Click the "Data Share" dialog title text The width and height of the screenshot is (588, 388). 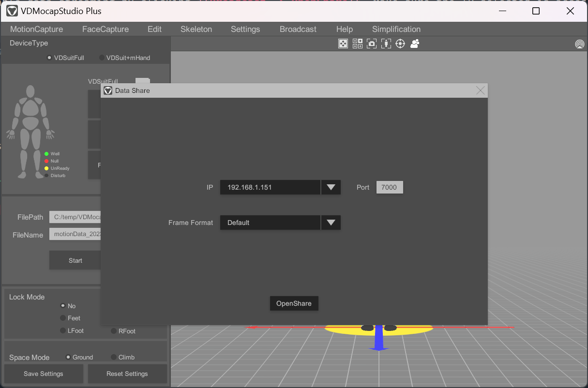coord(133,90)
